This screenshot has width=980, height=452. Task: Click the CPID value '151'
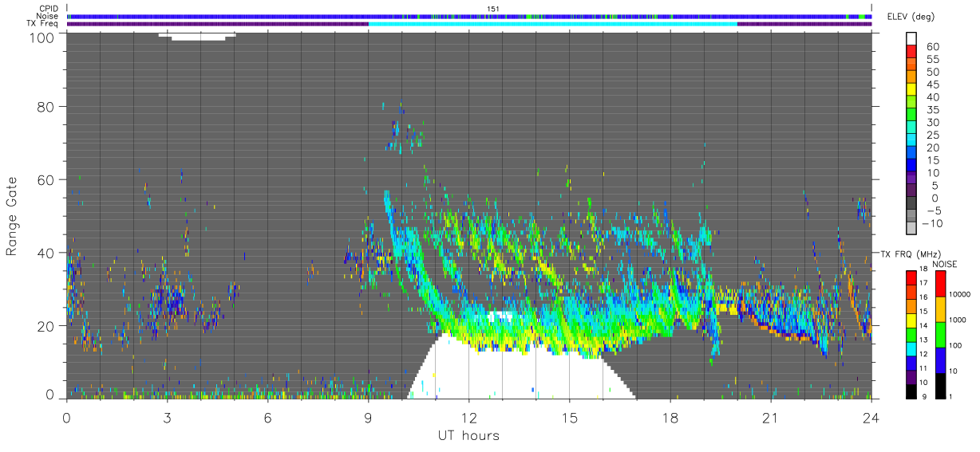pyautogui.click(x=493, y=8)
